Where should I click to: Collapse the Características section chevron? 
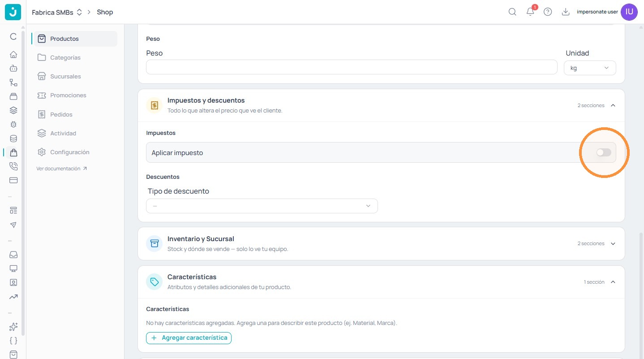click(x=613, y=282)
